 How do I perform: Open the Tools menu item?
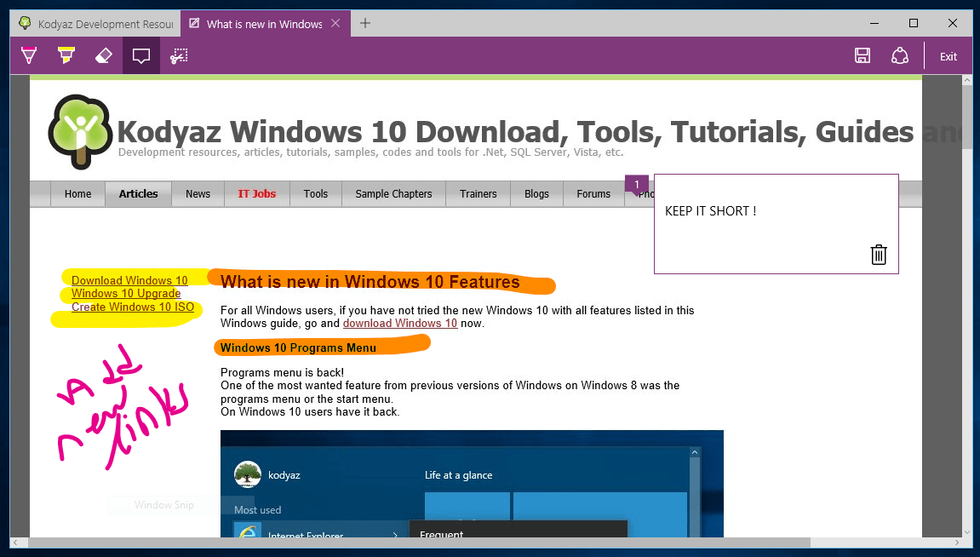pyautogui.click(x=316, y=194)
